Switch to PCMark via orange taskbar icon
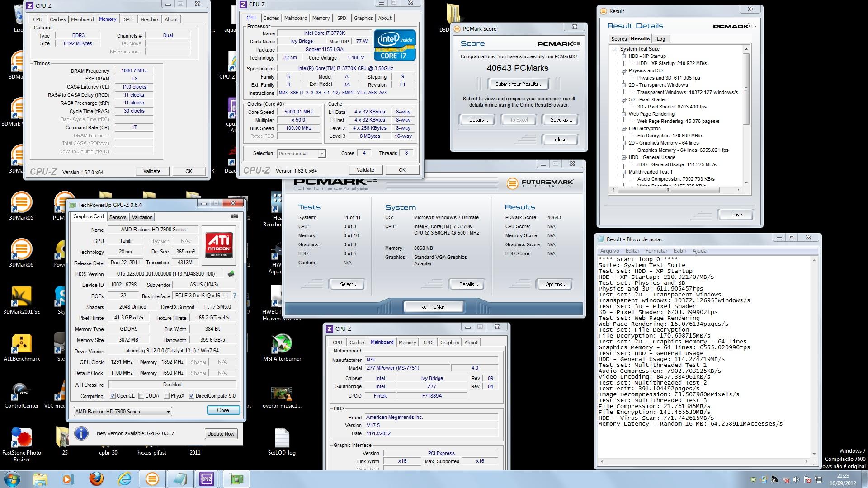Screen dimensions: 868x488 click(x=152, y=479)
